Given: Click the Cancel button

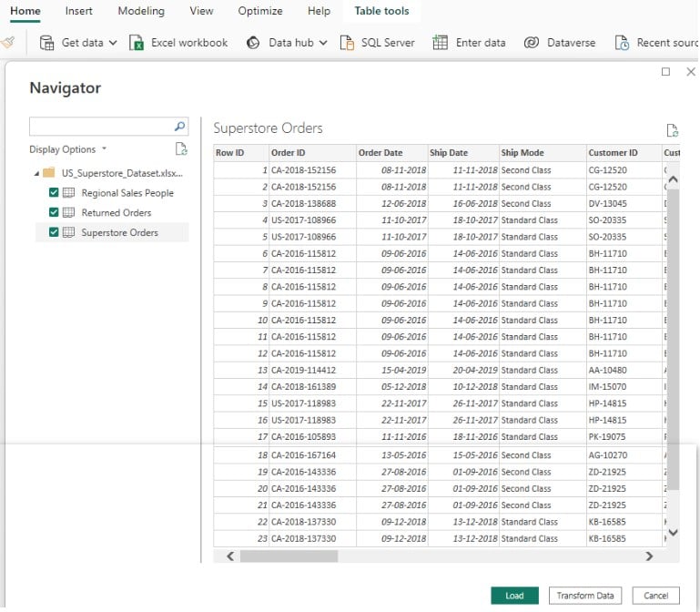Looking at the screenshot, I should [x=655, y=596].
